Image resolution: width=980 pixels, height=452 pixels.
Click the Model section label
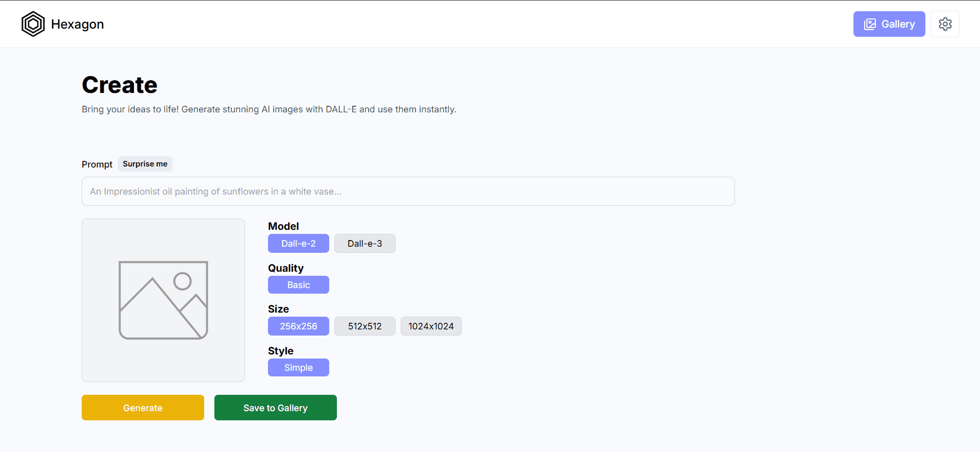pyautogui.click(x=283, y=226)
